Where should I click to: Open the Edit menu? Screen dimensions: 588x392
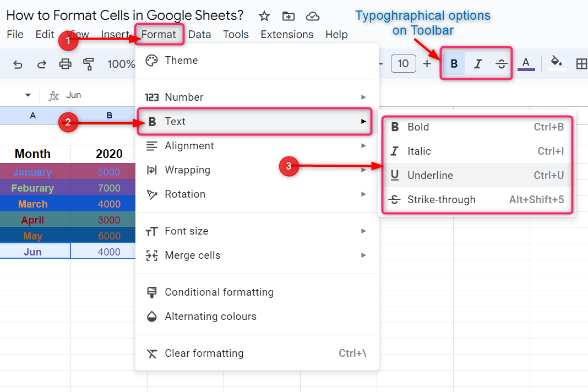tap(45, 35)
